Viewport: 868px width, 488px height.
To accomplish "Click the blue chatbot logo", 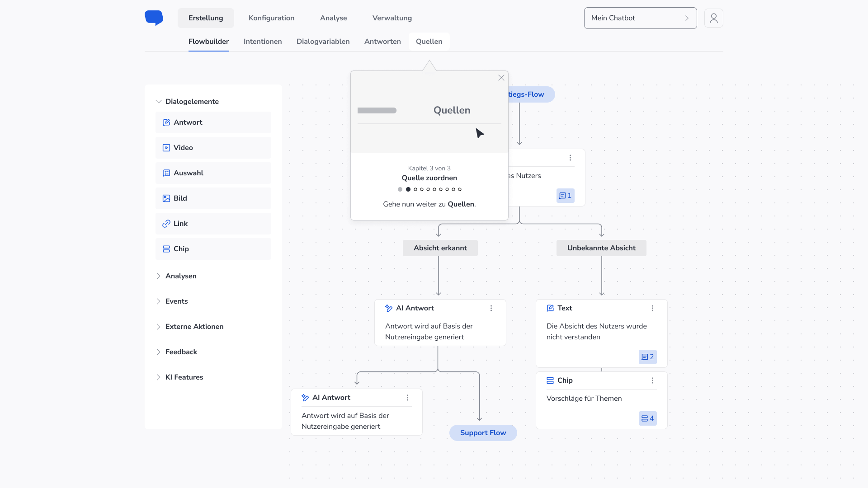I will tap(154, 18).
